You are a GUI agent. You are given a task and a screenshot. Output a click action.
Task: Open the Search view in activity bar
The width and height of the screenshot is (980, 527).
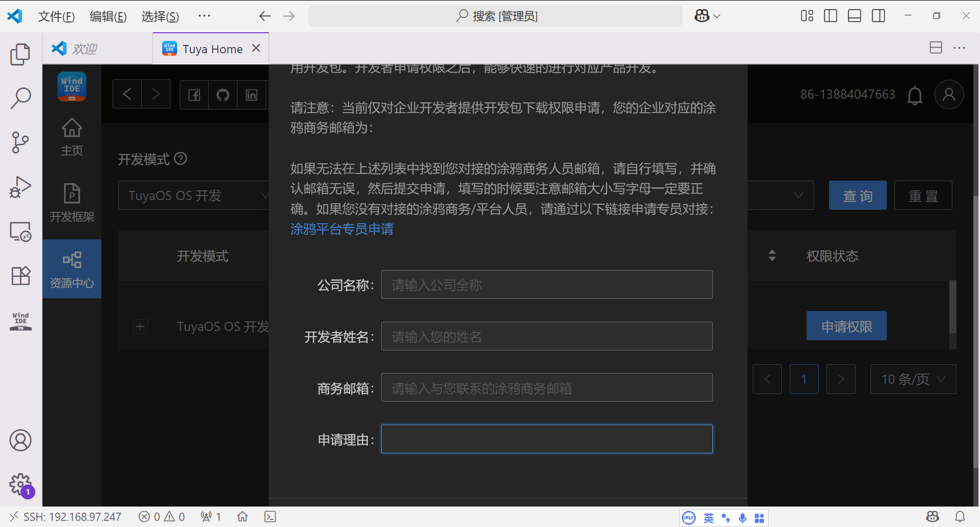pyautogui.click(x=20, y=98)
